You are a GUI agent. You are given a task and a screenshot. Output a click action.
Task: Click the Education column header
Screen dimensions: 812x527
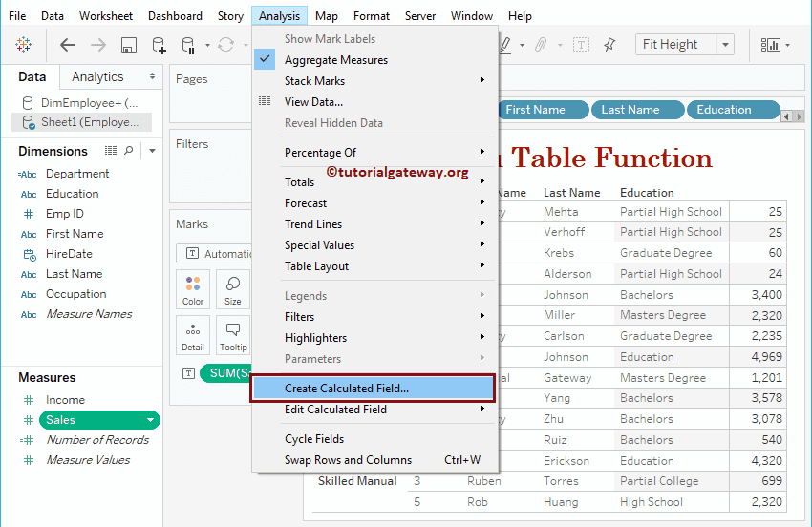647,193
